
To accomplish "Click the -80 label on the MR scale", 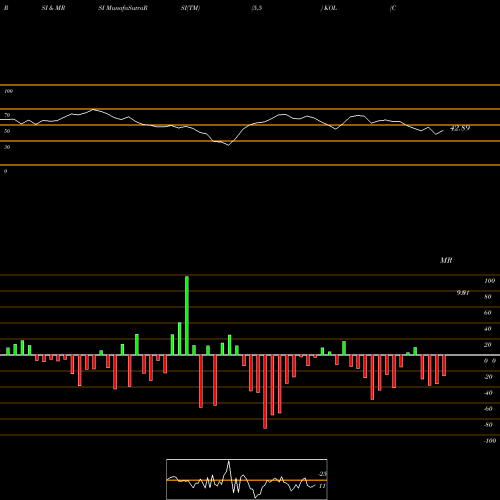I will 488,425.
